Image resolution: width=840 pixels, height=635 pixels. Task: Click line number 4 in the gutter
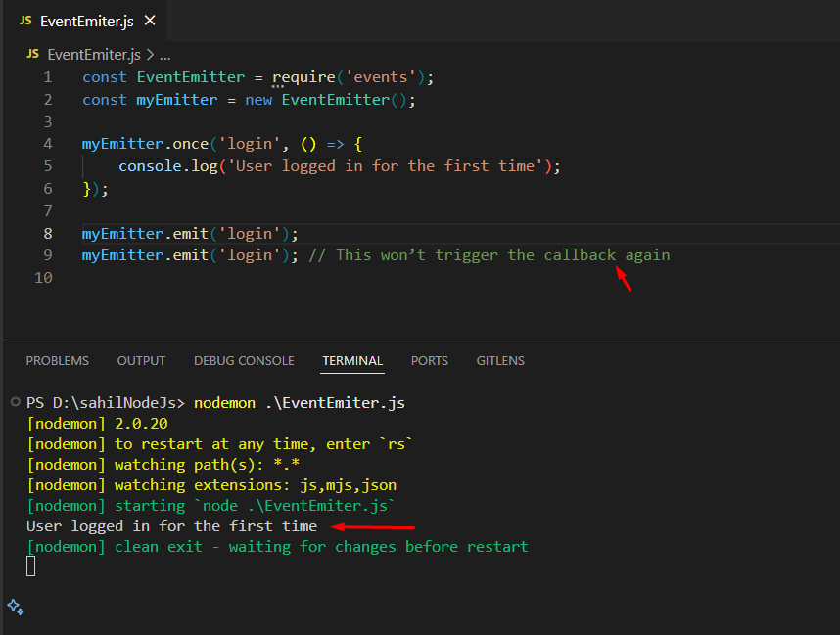point(48,144)
